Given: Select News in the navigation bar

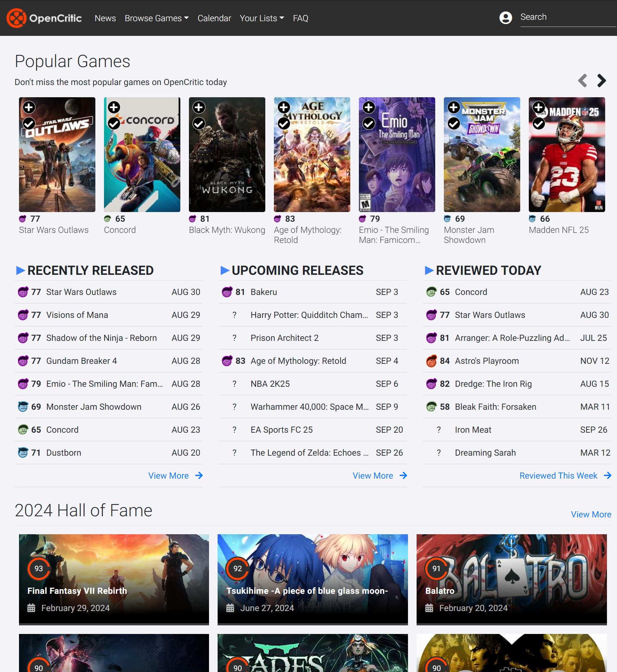Looking at the screenshot, I should click(105, 18).
